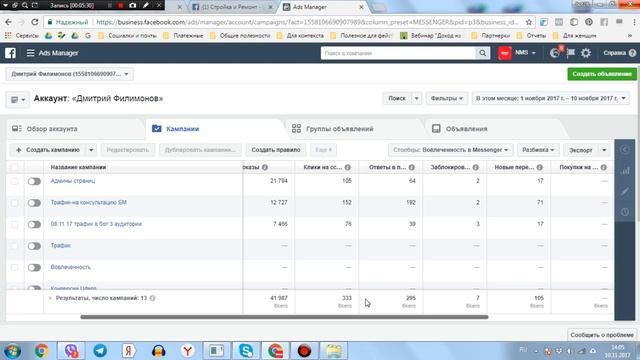Click the horizontal table scrollbar
The height and width of the screenshot is (360, 640).
click(x=284, y=317)
